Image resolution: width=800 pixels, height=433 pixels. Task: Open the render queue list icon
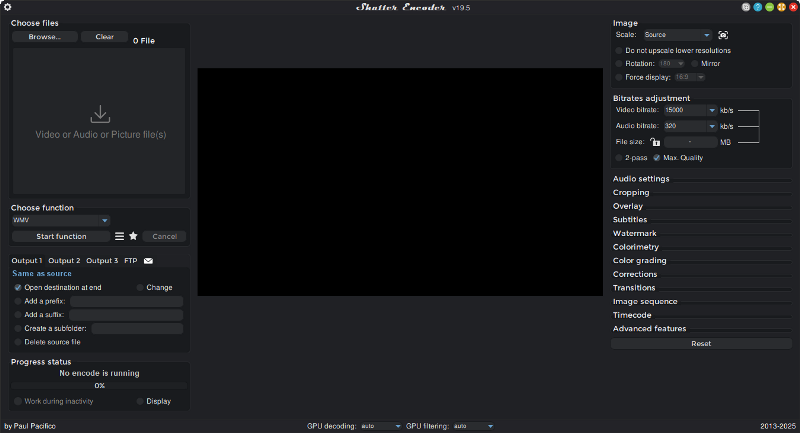click(x=120, y=237)
